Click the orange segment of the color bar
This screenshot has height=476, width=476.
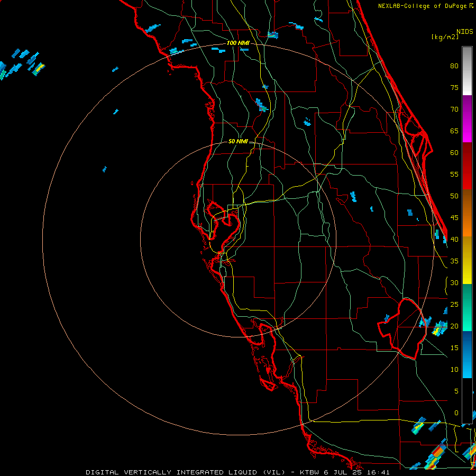click(x=467, y=213)
